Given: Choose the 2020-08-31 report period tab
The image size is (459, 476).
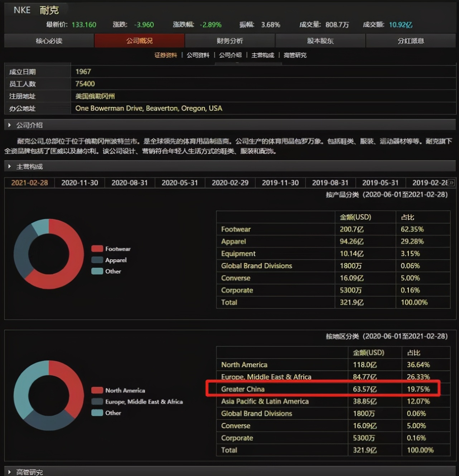Looking at the screenshot, I should coord(130,183).
